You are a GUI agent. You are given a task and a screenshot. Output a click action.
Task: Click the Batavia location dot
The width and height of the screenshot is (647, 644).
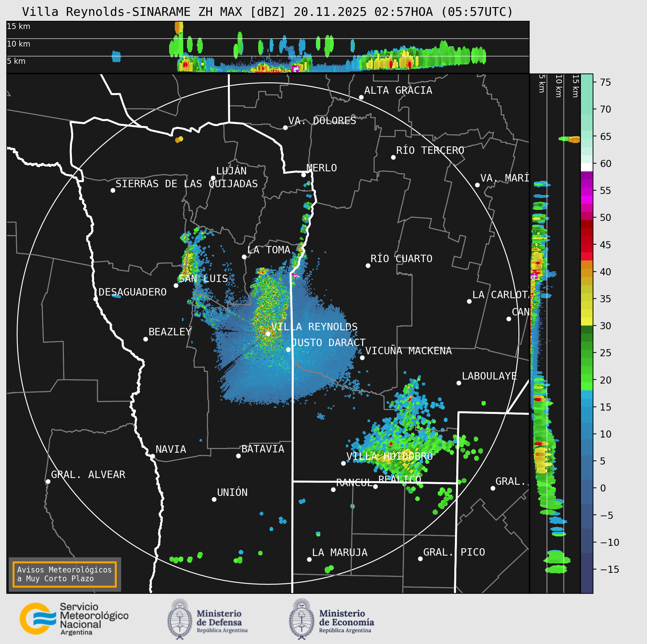[238, 456]
